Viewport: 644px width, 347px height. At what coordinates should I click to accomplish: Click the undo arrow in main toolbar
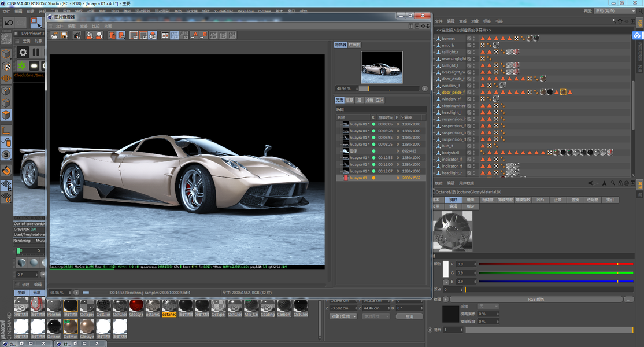point(9,23)
